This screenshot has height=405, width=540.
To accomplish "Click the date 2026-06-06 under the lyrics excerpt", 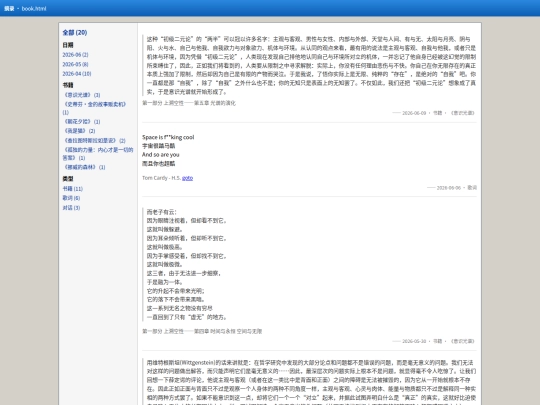I will pyautogui.click(x=448, y=188).
